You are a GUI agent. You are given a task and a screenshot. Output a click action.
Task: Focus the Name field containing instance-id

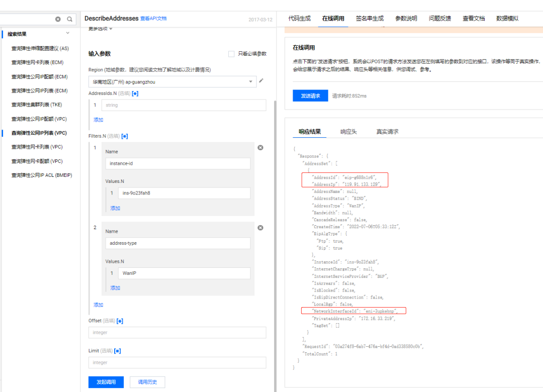(177, 163)
